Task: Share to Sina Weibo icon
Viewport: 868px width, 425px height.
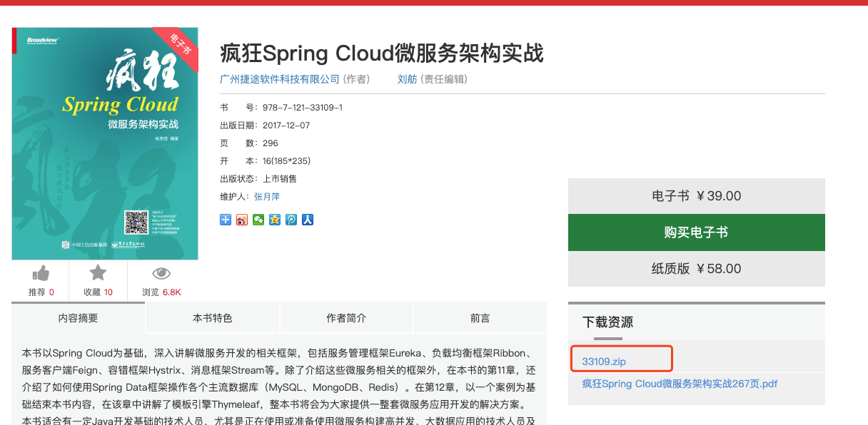Action: click(x=242, y=220)
